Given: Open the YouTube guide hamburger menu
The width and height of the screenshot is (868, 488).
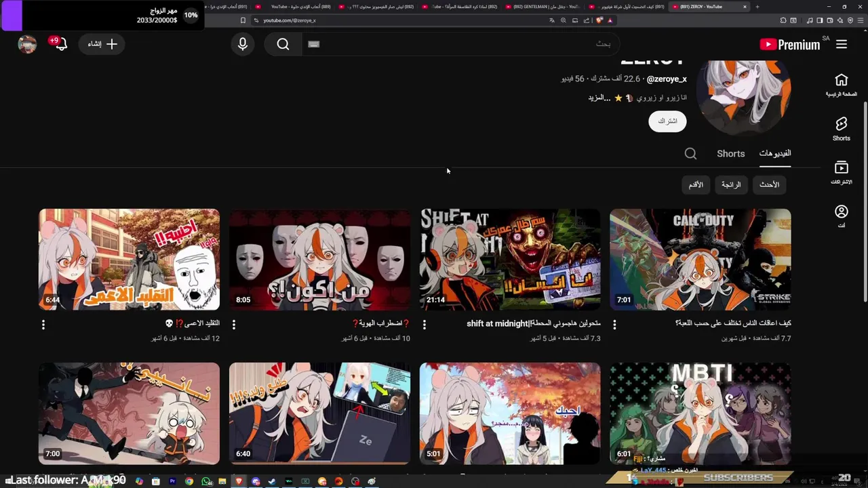Looking at the screenshot, I should click(x=842, y=44).
